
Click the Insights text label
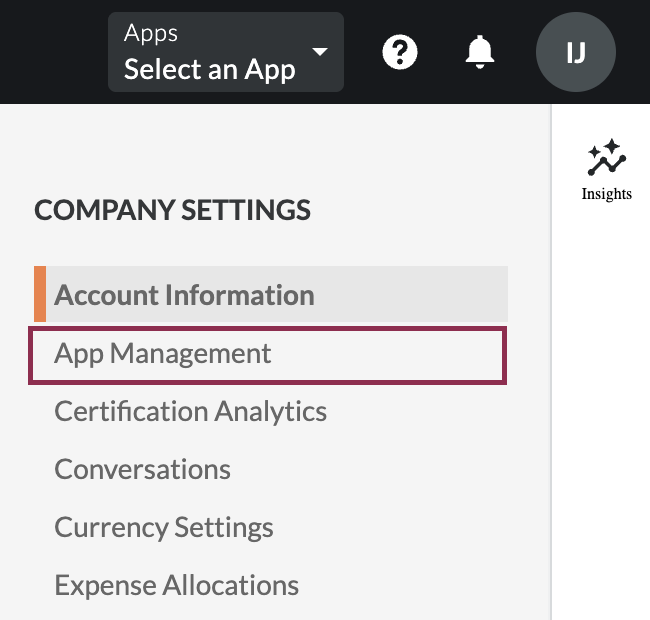606,194
